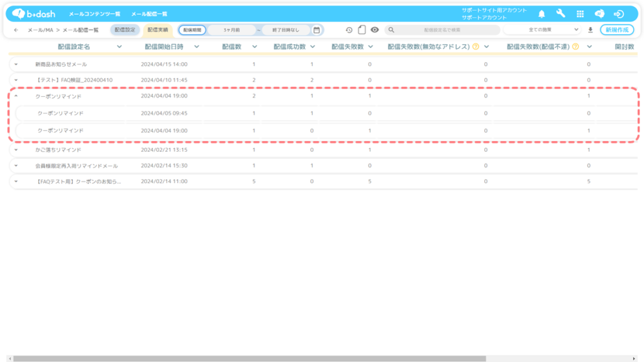The width and height of the screenshot is (644, 362).
Task: Toggle the eye visibility icon
Action: pyautogui.click(x=375, y=30)
